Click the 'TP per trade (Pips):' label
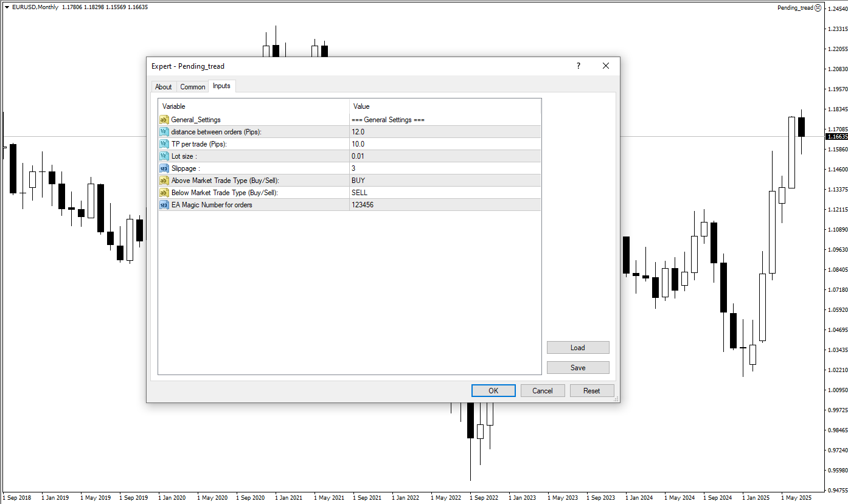This screenshot has width=848, height=504. [x=199, y=144]
